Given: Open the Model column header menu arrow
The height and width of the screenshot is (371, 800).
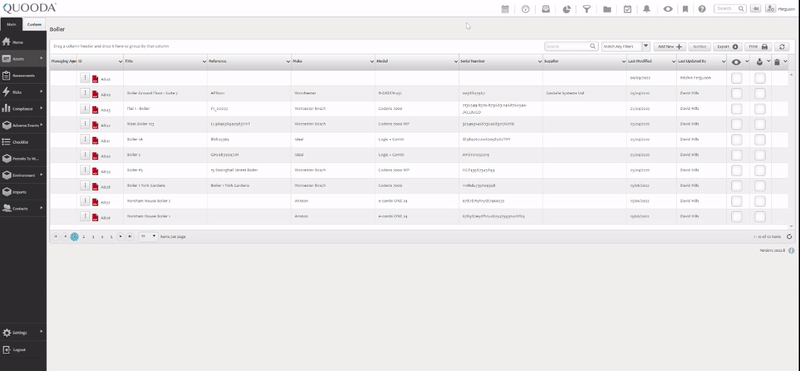Looking at the screenshot, I should [456, 61].
